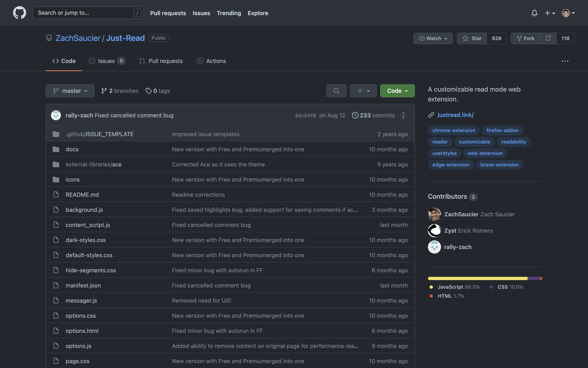Open the icons folder icon
588x368 pixels.
pyautogui.click(x=56, y=179)
